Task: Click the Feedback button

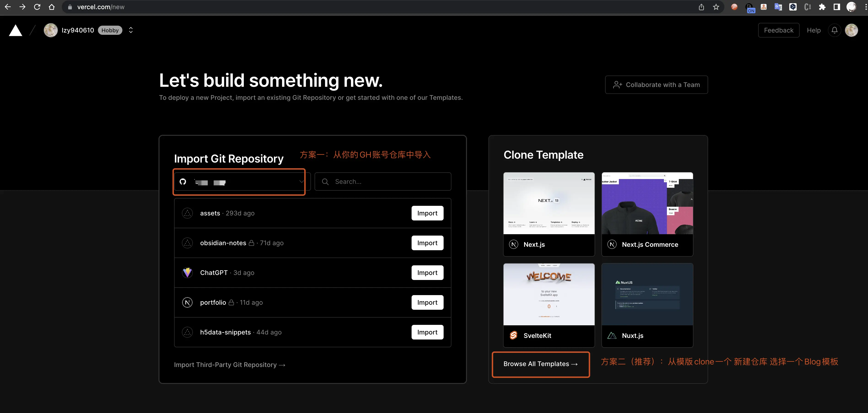Action: coord(778,30)
